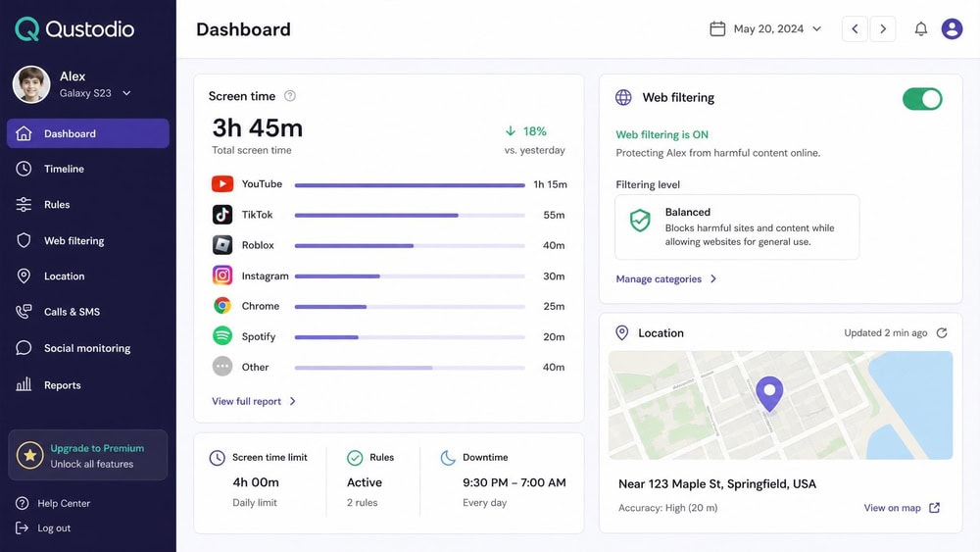Go to the previous day
This screenshot has width=980, height=552.
(x=855, y=28)
